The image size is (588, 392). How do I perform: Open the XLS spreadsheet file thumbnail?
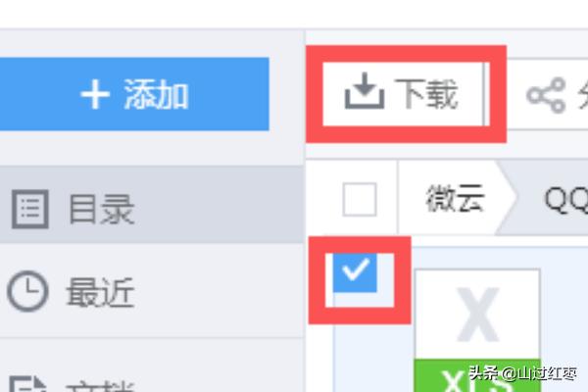[x=477, y=330]
